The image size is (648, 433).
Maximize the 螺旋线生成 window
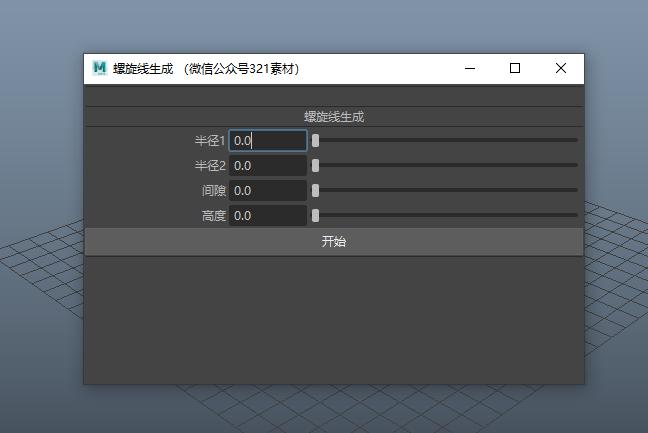point(515,68)
